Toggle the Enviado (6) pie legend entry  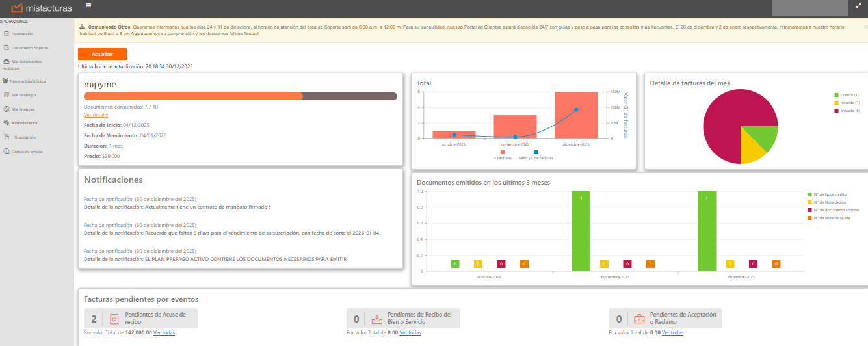pos(847,111)
